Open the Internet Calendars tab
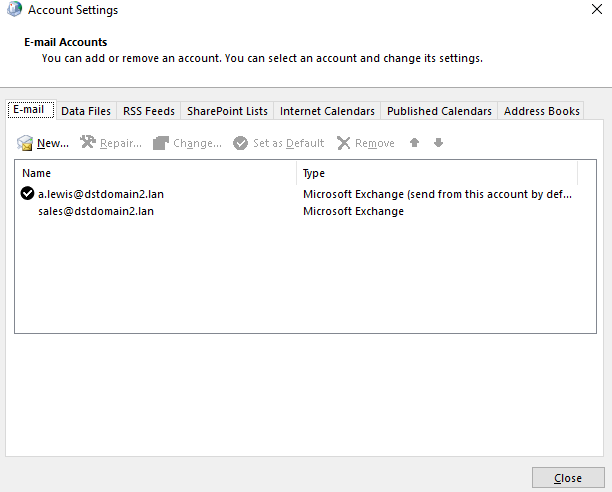 pos(327,111)
